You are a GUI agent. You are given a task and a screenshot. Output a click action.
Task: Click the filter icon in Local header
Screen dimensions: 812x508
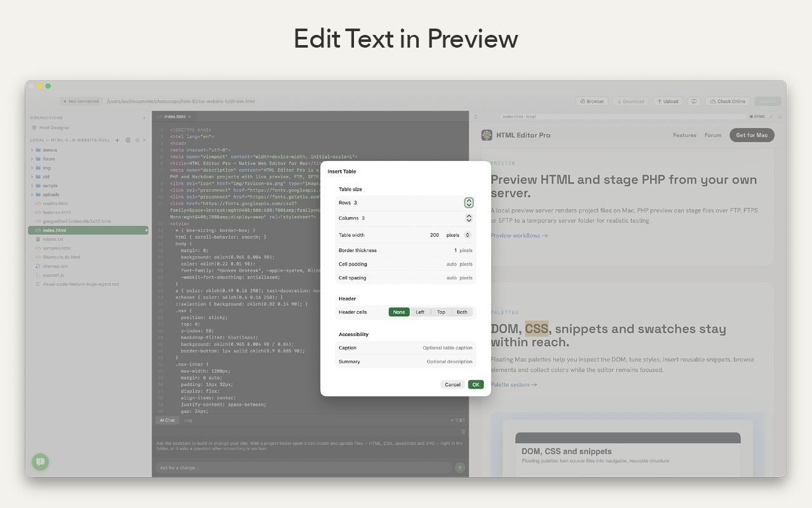tap(128, 140)
